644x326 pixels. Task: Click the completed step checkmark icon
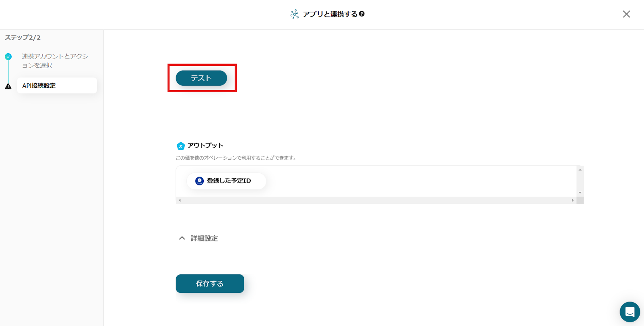8,56
